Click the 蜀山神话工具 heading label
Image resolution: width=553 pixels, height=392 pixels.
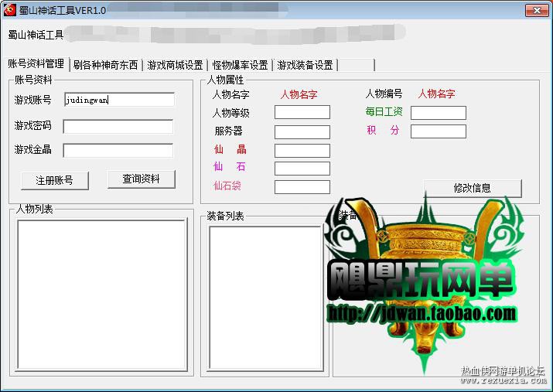pyautogui.click(x=36, y=35)
